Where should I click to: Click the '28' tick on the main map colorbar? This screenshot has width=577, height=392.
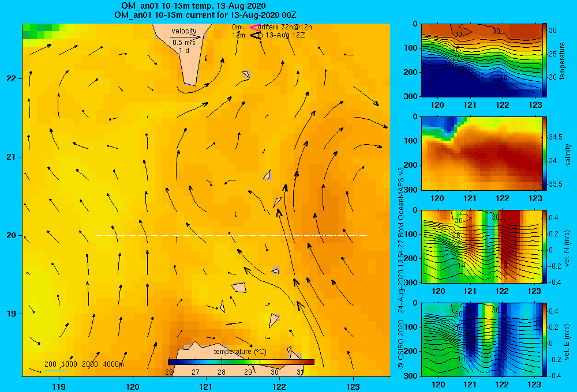click(x=221, y=372)
